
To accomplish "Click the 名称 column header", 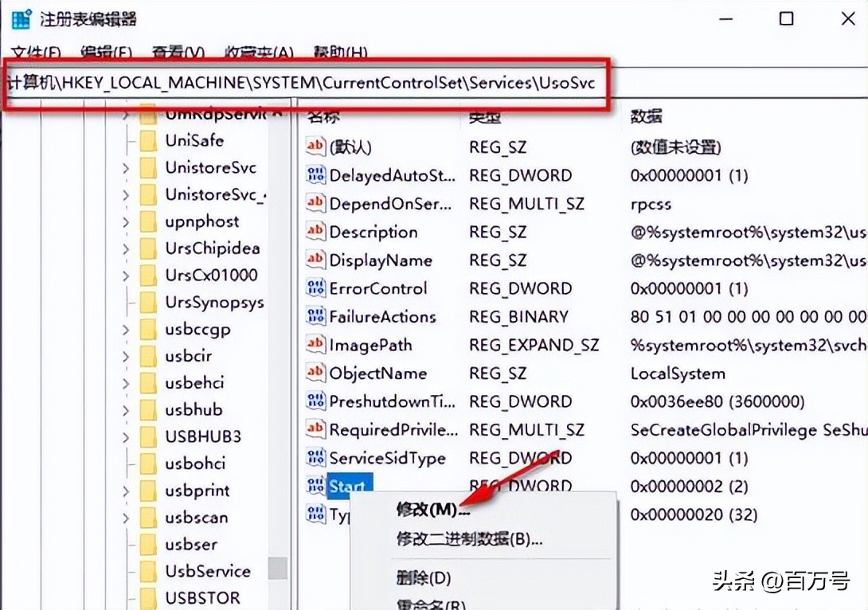I will (x=324, y=116).
